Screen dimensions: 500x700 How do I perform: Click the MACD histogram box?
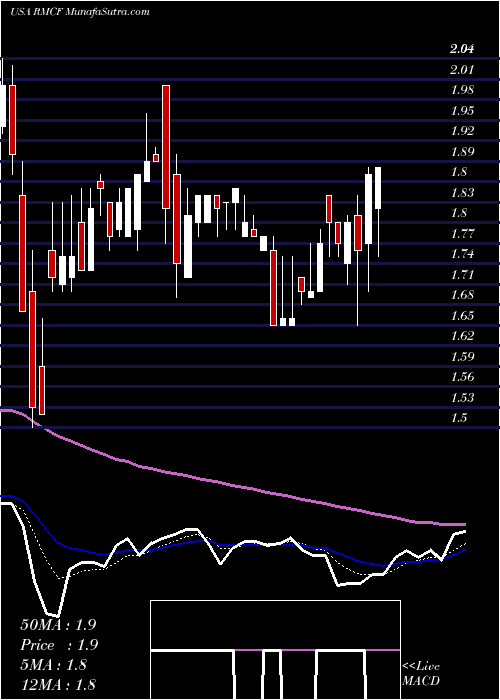(275, 650)
